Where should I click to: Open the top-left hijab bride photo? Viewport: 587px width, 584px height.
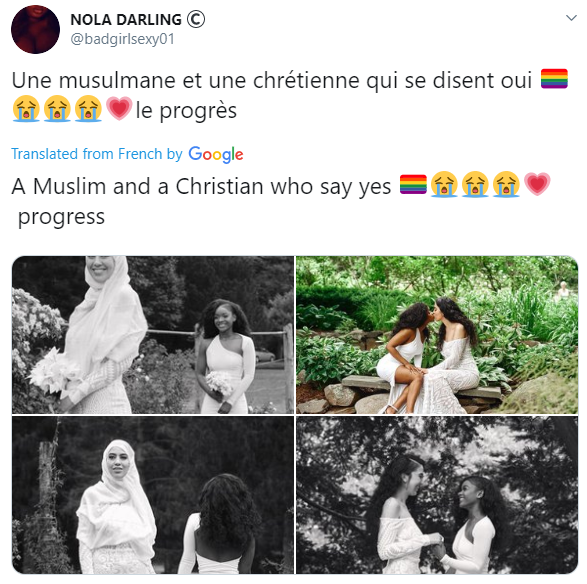[153, 335]
